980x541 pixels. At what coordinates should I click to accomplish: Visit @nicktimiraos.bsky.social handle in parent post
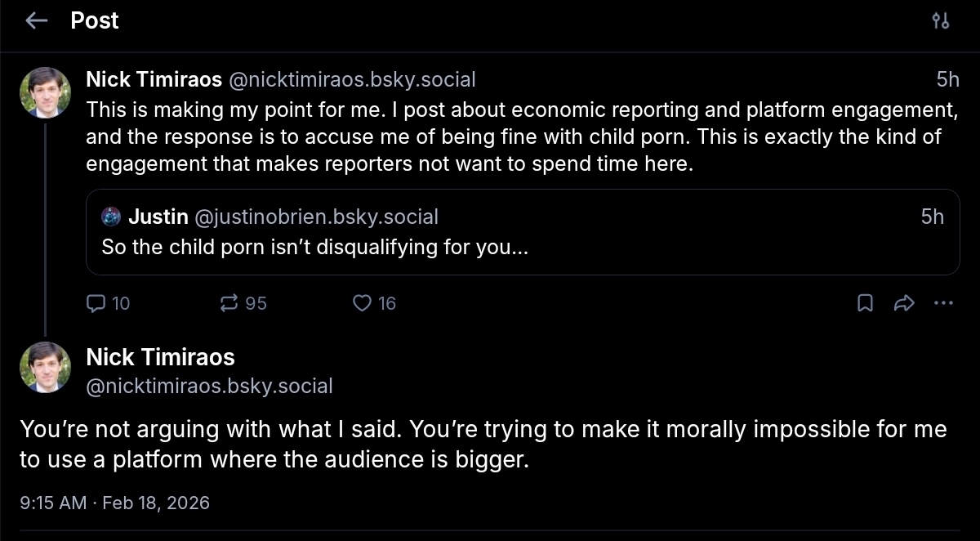click(351, 79)
